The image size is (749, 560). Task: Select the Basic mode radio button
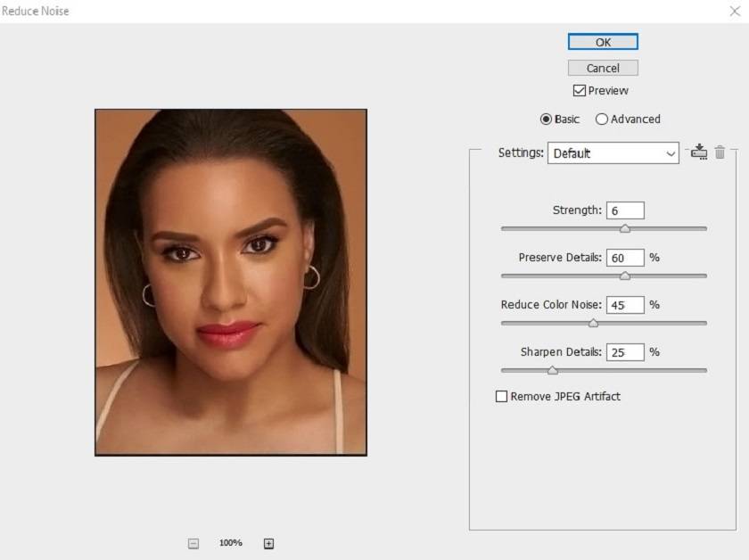[x=546, y=119]
